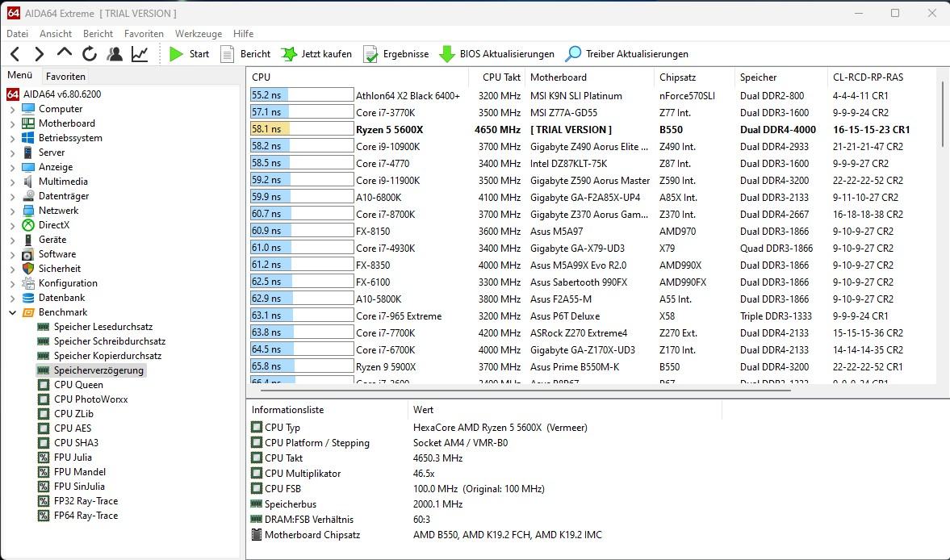This screenshot has width=950, height=560.
Task: Select the FPU Mandel benchmark icon
Action: click(43, 472)
